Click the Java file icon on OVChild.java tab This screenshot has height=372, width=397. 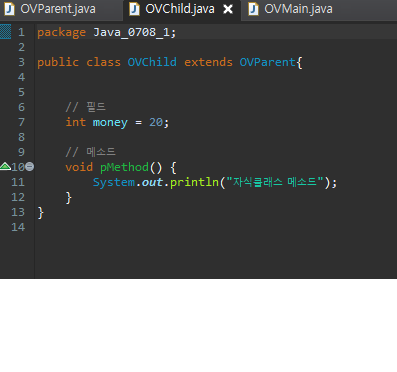pos(134,9)
